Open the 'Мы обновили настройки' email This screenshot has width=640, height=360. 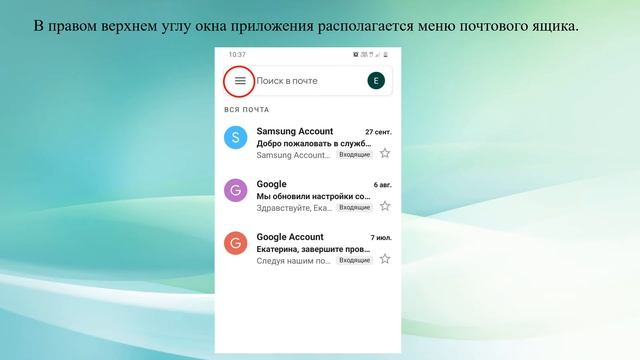pyautogui.click(x=308, y=196)
